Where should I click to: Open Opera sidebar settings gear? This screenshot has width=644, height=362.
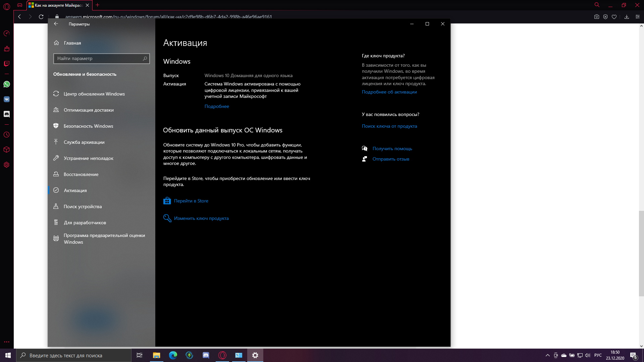[7, 165]
